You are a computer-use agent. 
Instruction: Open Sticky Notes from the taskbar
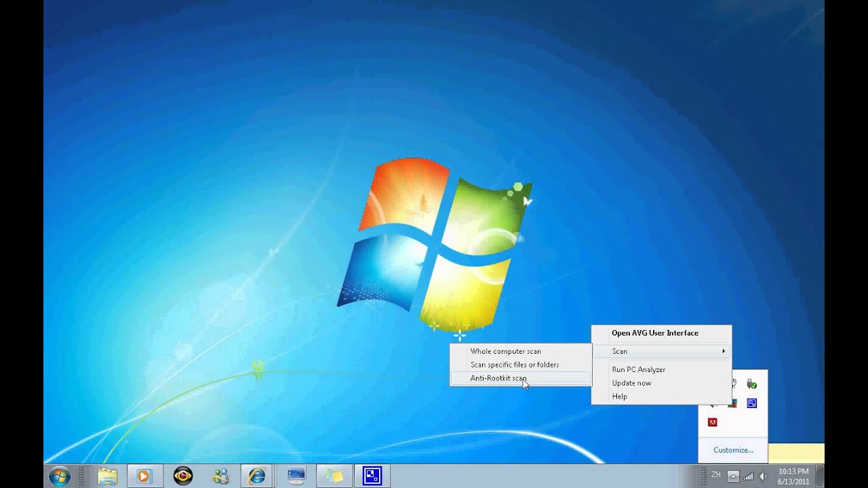coord(334,476)
